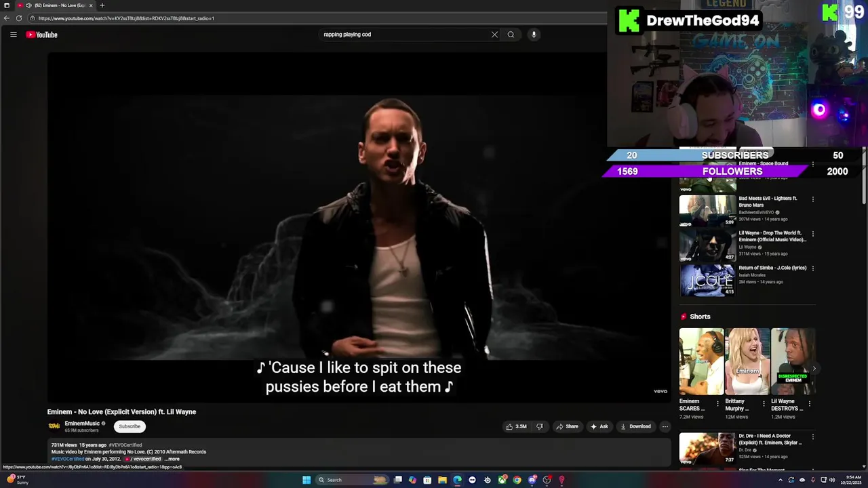Open File Explorer from the taskbar
Screen dimensions: 868x488
pos(442,480)
